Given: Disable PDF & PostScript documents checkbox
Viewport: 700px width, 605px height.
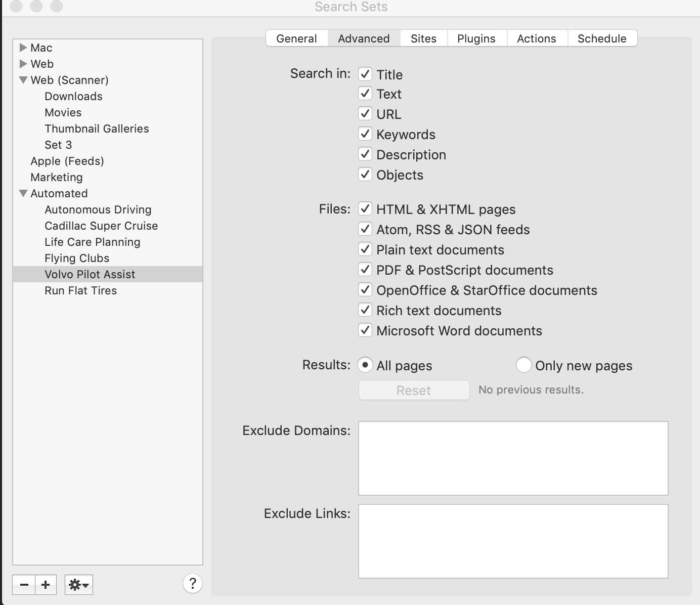Looking at the screenshot, I should 365,270.
